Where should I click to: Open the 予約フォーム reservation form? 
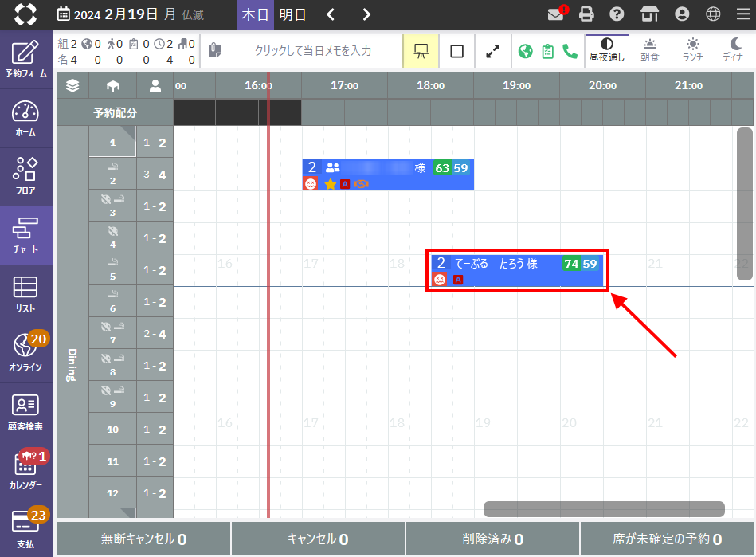(x=26, y=59)
